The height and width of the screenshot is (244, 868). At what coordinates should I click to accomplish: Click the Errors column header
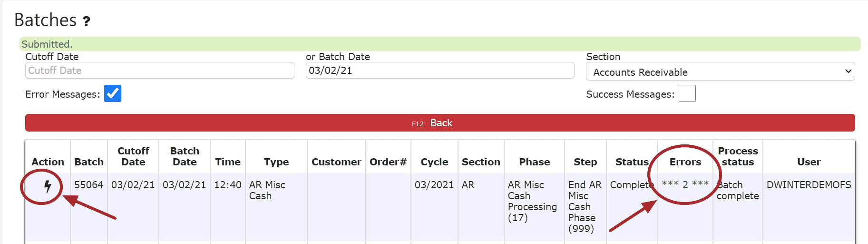coord(685,162)
